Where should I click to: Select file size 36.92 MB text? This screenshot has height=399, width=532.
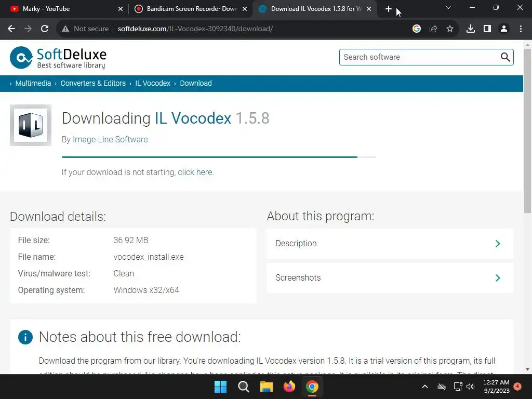coord(130,240)
